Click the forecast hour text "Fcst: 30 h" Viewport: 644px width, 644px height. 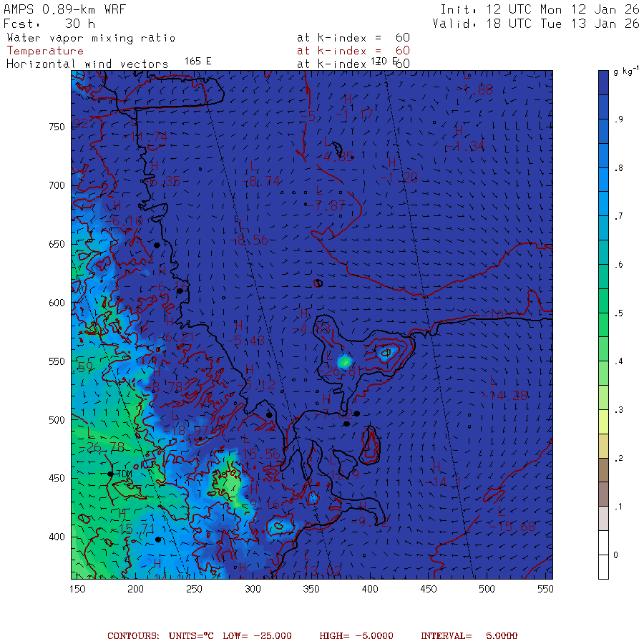(49, 24)
